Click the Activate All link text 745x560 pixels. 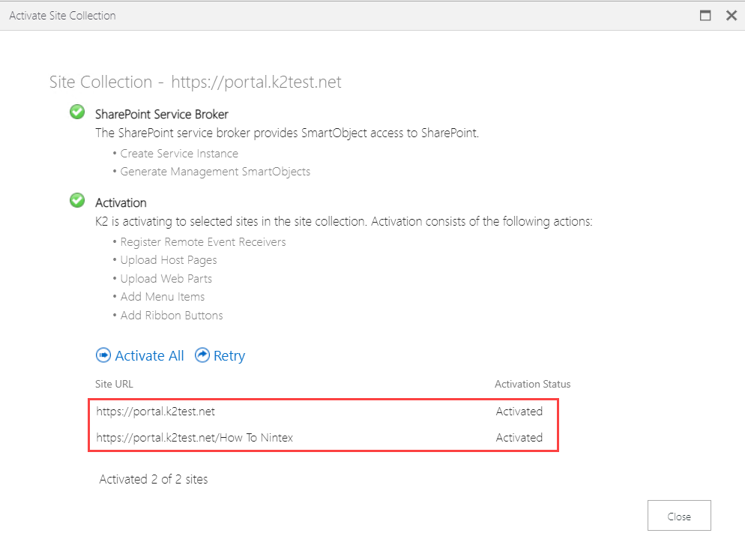[x=149, y=356]
